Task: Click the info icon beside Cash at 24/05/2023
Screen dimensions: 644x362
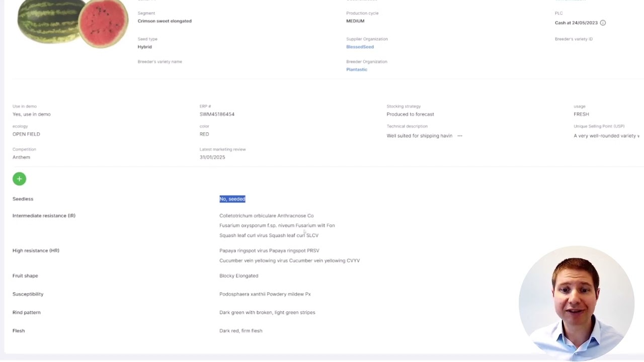Action: [603, 23]
